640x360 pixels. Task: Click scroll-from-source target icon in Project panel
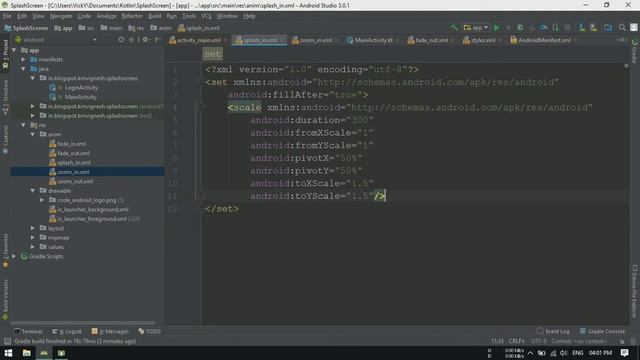pyautogui.click(x=121, y=40)
